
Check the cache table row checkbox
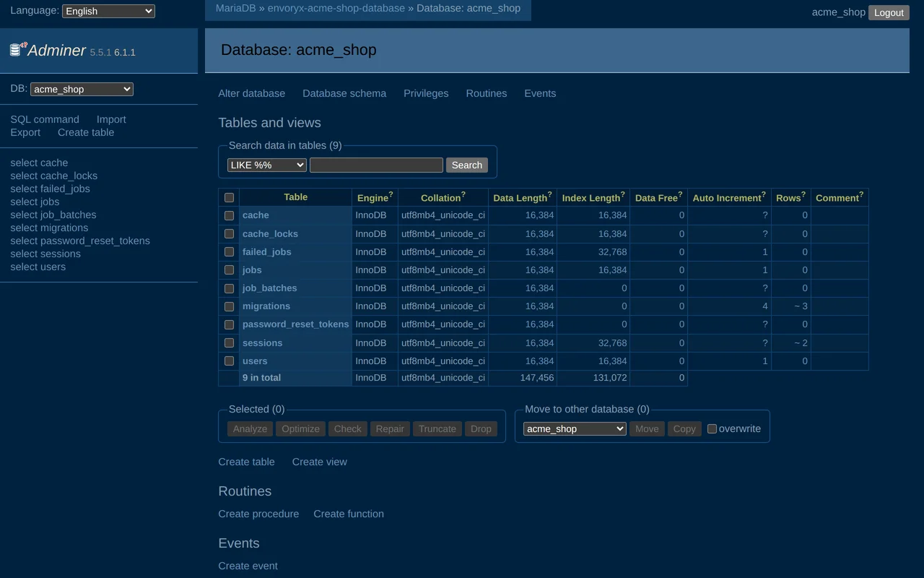click(x=229, y=215)
